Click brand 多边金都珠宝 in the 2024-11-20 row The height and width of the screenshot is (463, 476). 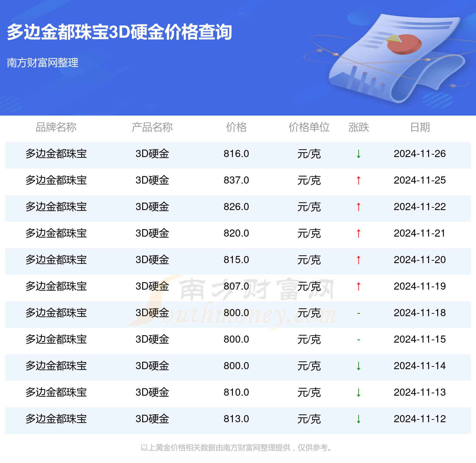(56, 260)
